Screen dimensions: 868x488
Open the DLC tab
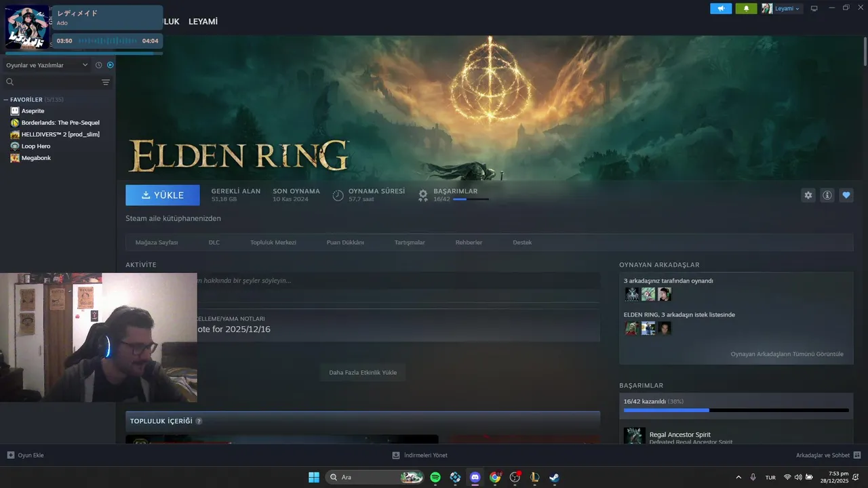click(x=214, y=243)
